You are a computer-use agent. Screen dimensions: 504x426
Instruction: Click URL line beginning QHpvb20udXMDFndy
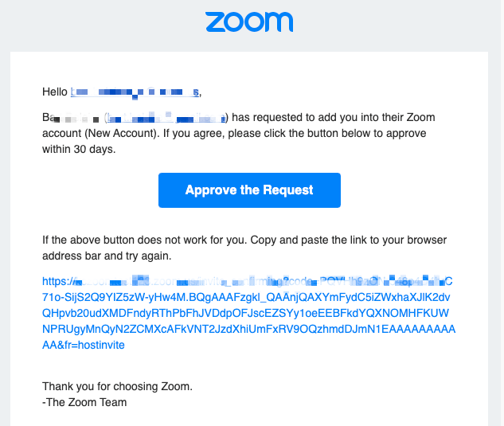point(245,313)
